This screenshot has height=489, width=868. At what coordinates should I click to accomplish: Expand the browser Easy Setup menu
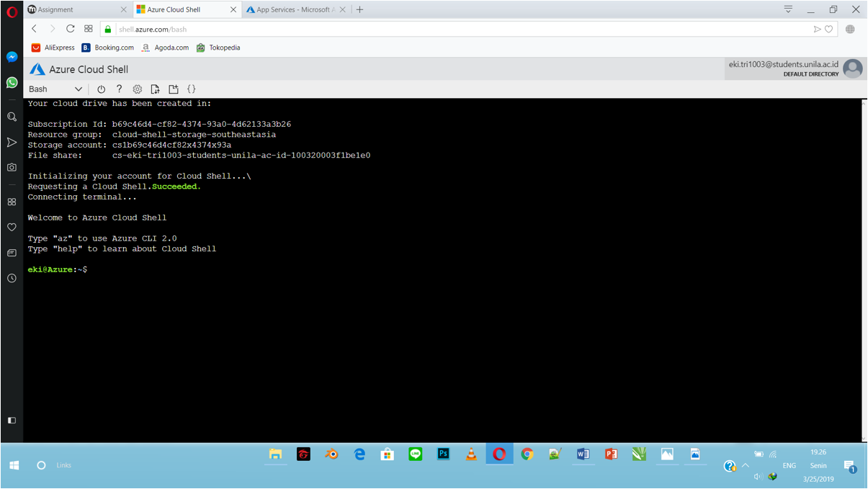pyautogui.click(x=787, y=9)
